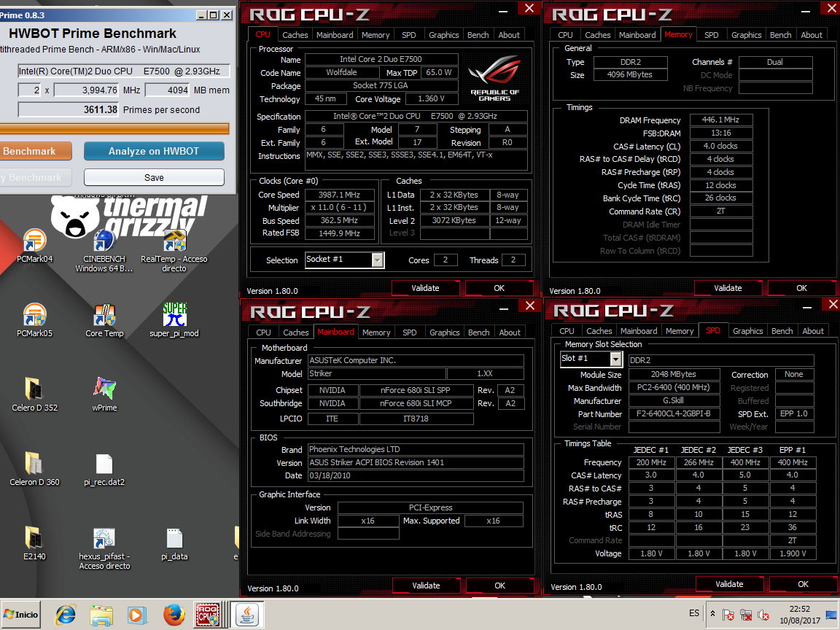Click the DRAM Frequency value 446.1 MHz
840x630 pixels.
720,120
